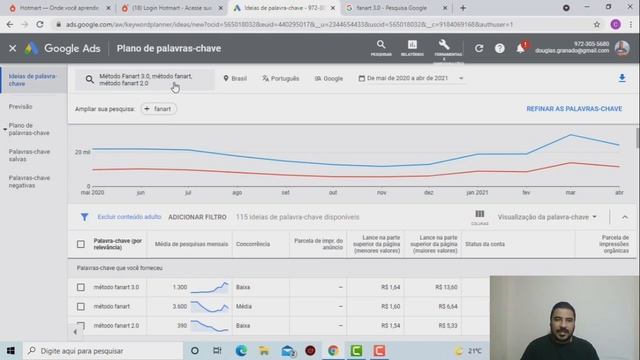Change the Português language setting
Viewport: 640px width, 360px height.
281,78
